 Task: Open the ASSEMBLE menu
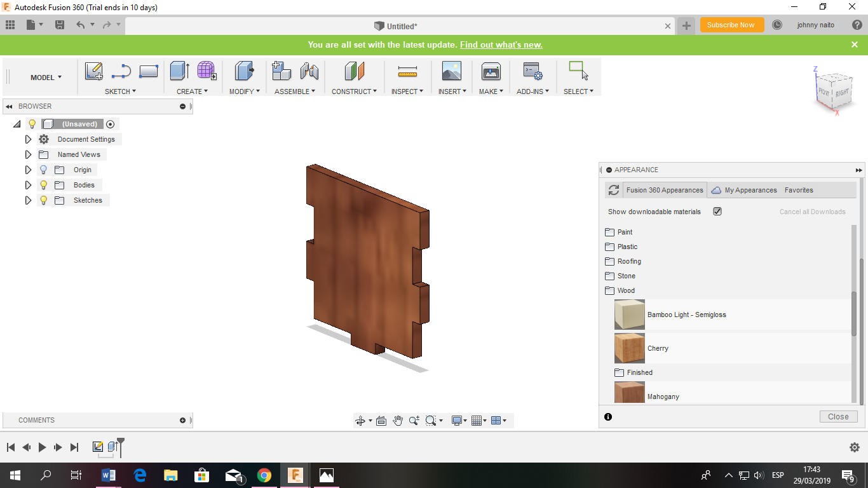pyautogui.click(x=295, y=91)
